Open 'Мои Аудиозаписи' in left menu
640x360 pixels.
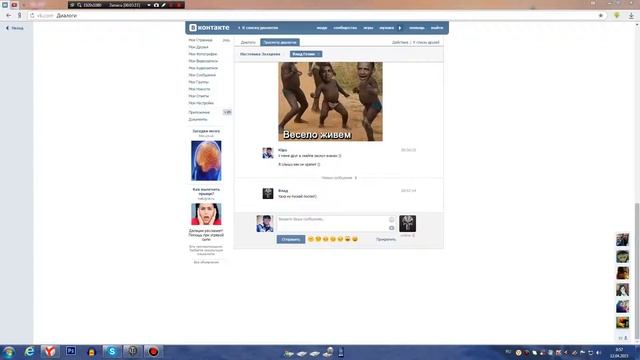click(203, 68)
